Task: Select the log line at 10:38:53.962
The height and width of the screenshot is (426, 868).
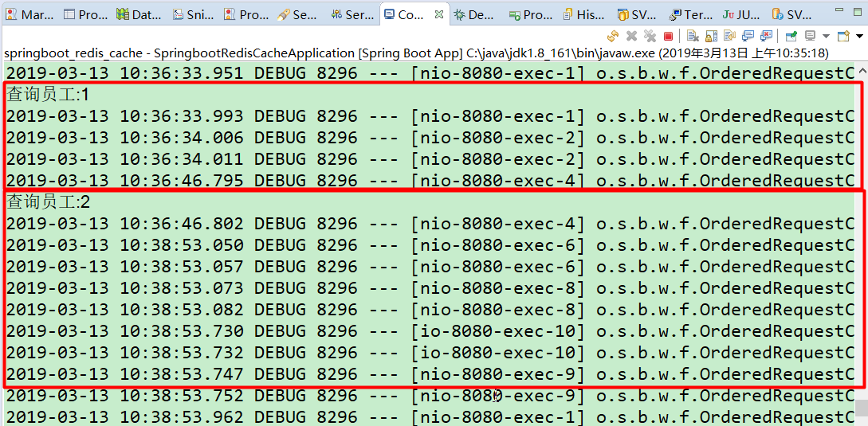Action: tap(430, 416)
